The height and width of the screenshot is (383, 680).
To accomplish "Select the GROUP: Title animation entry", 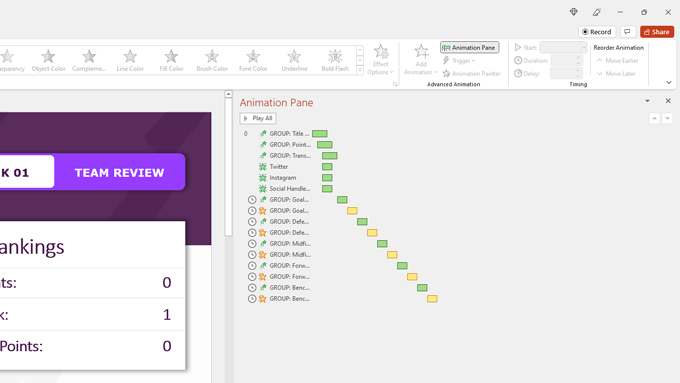I will pyautogui.click(x=289, y=134).
